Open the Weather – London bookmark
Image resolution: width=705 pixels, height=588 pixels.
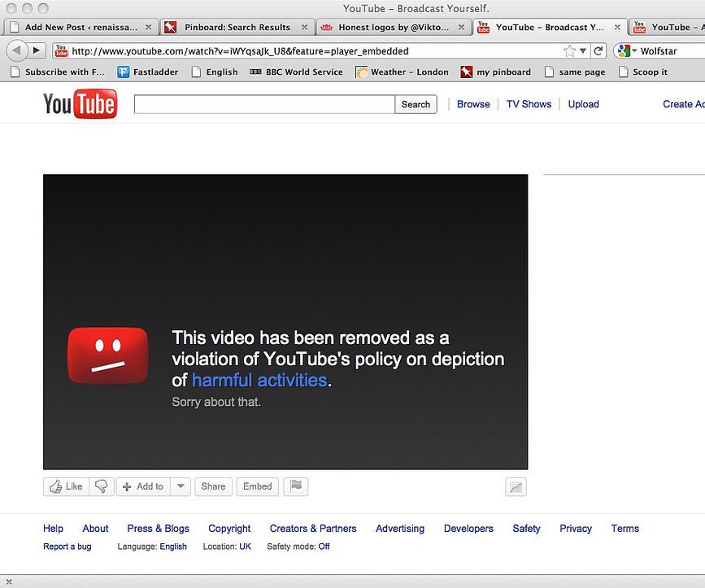402,72
